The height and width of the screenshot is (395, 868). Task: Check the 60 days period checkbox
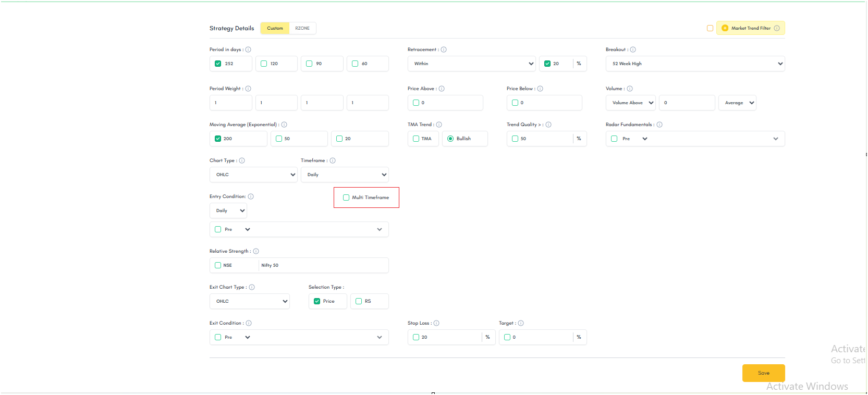pyautogui.click(x=355, y=64)
